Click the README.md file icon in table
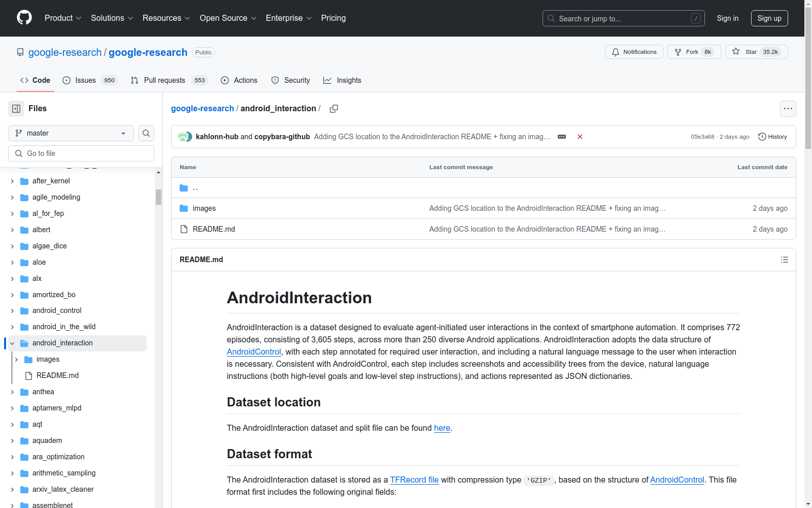 point(184,229)
